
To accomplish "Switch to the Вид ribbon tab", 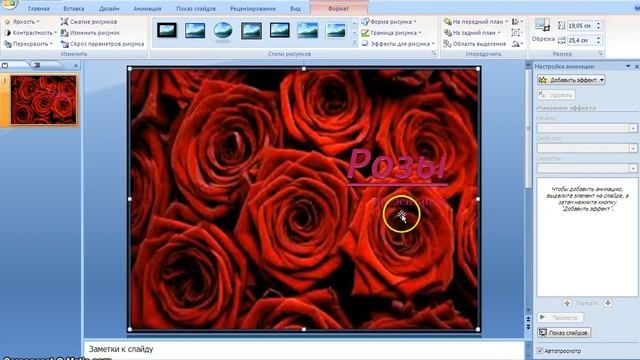I will [x=296, y=9].
